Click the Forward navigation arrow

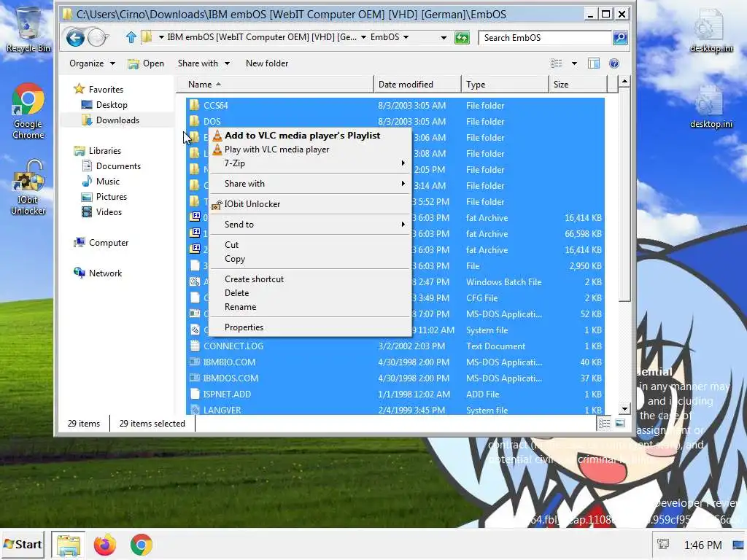click(97, 38)
